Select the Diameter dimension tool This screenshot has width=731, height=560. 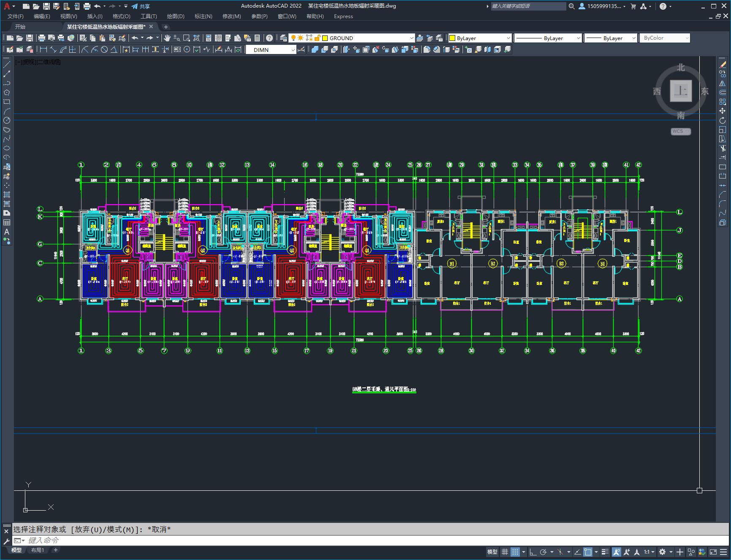click(x=104, y=49)
